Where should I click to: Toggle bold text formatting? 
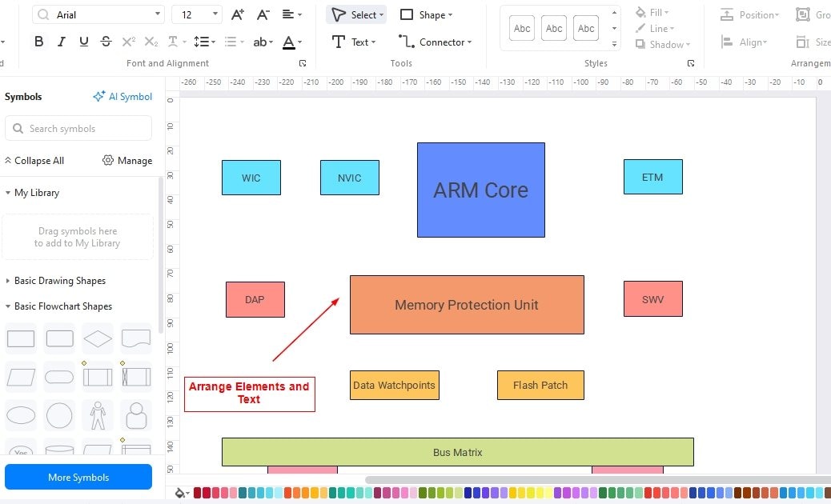pos(38,42)
